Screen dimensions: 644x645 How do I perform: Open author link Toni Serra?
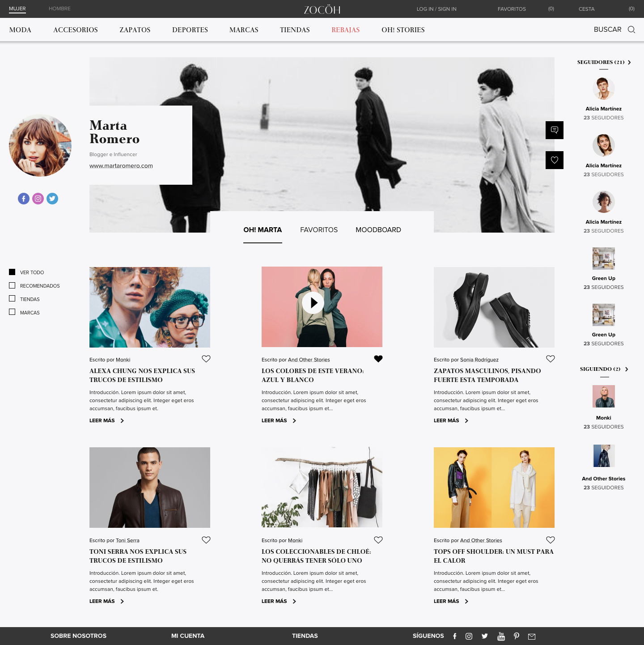point(127,540)
